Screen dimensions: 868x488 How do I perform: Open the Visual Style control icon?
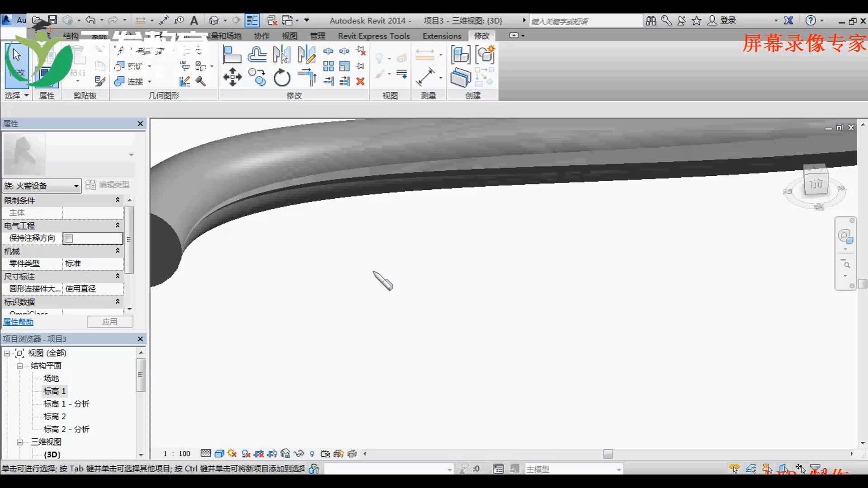pyautogui.click(x=220, y=454)
